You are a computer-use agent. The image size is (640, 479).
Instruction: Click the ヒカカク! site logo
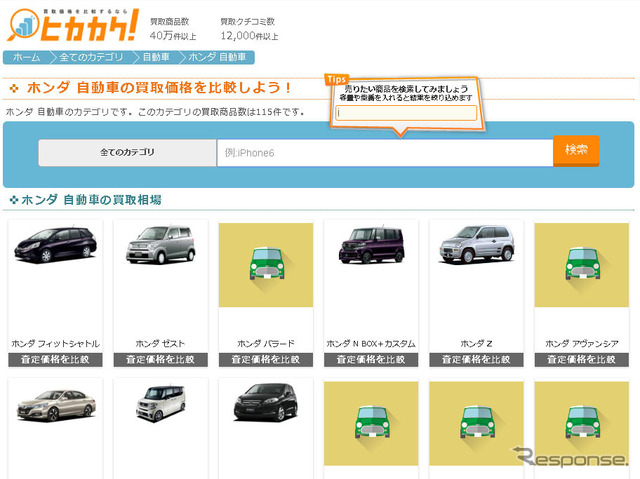(73, 25)
